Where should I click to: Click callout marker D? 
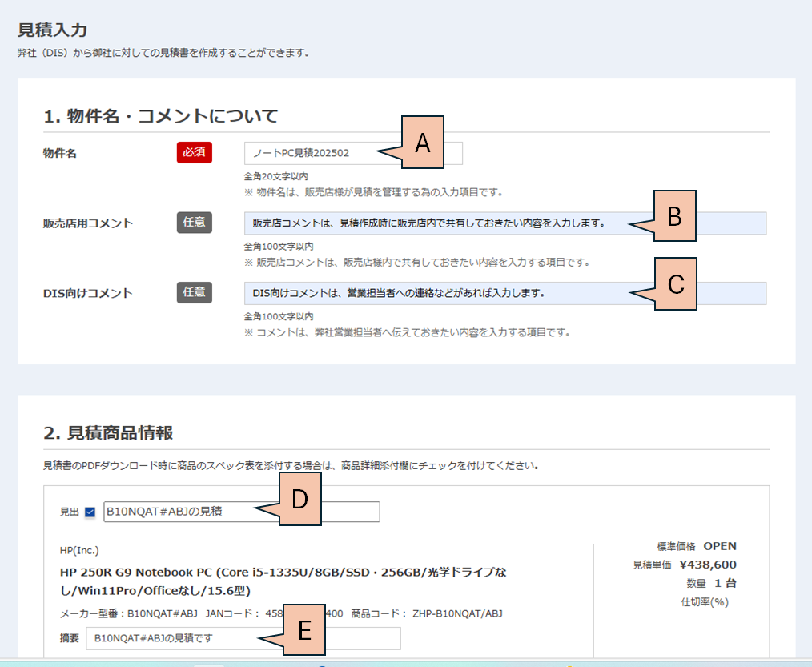click(x=299, y=499)
